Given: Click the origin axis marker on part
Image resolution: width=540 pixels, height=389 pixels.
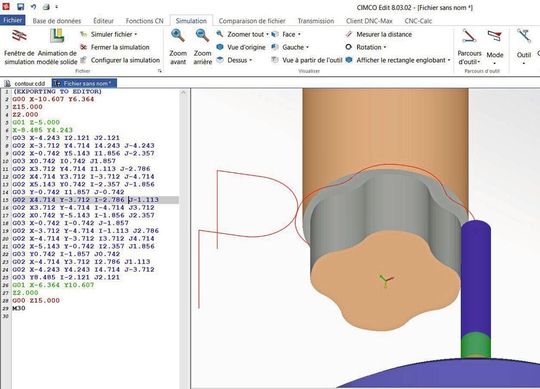Looking at the screenshot, I should tap(386, 281).
